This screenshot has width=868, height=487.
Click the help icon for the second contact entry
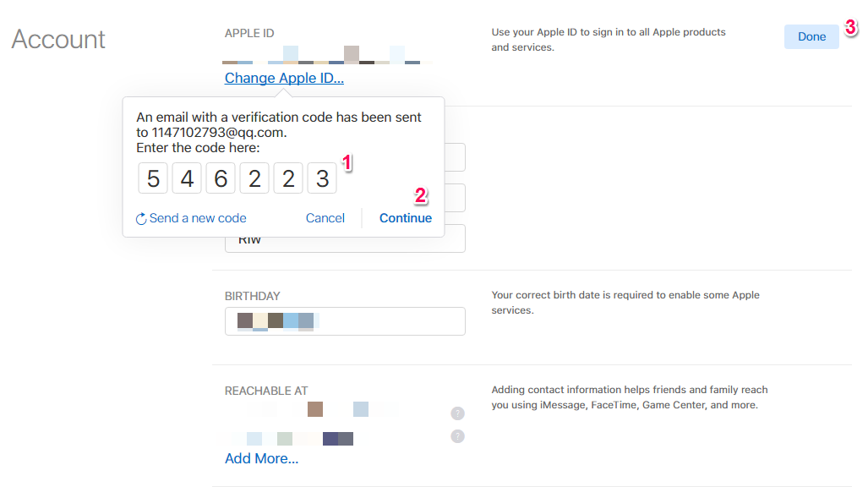(457, 436)
